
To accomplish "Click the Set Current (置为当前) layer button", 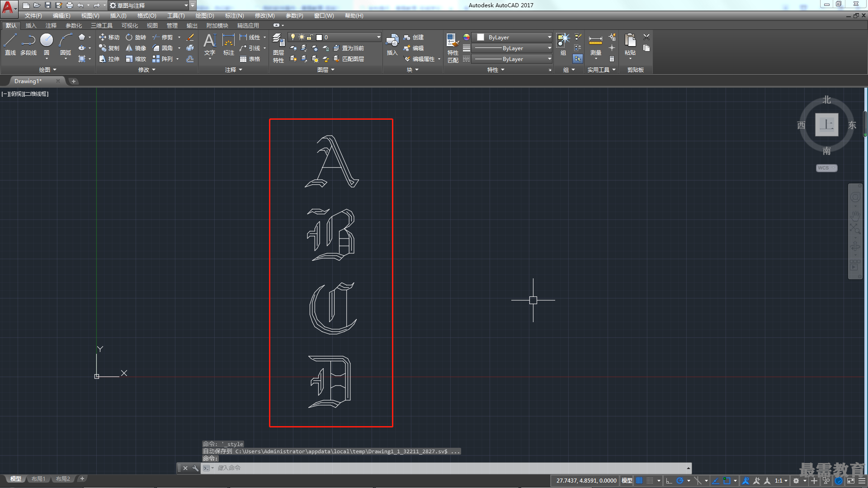I will click(349, 48).
